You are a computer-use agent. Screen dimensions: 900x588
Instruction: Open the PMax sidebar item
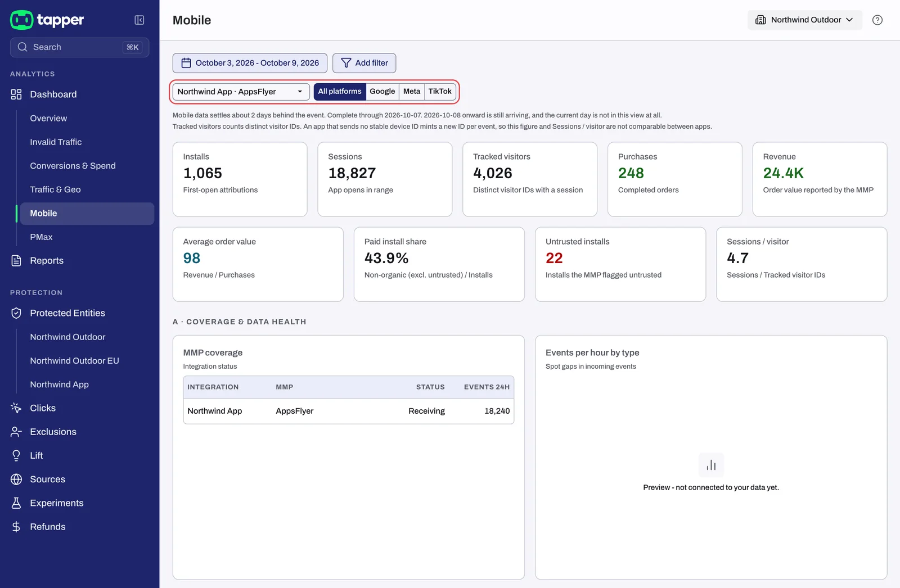41,237
